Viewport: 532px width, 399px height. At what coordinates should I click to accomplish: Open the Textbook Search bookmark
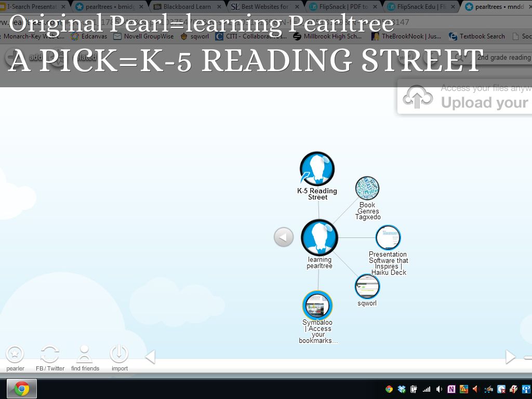click(x=481, y=36)
